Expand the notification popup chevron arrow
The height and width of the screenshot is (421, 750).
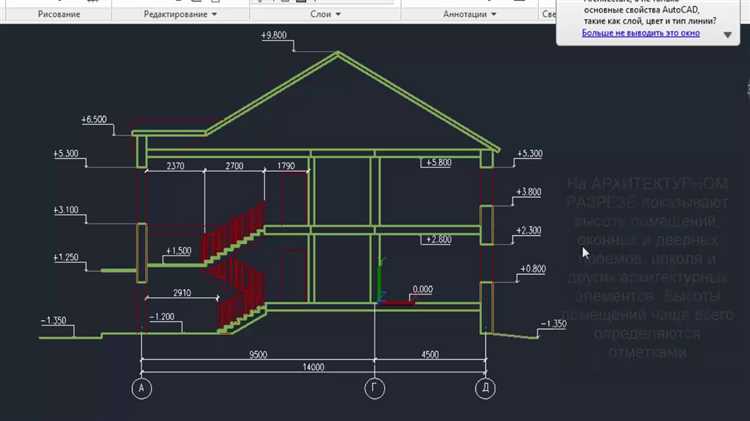pyautogui.click(x=728, y=33)
